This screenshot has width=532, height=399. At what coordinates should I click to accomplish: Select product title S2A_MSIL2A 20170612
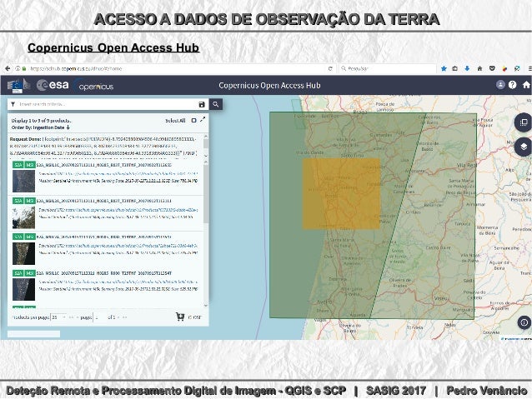click(x=104, y=201)
